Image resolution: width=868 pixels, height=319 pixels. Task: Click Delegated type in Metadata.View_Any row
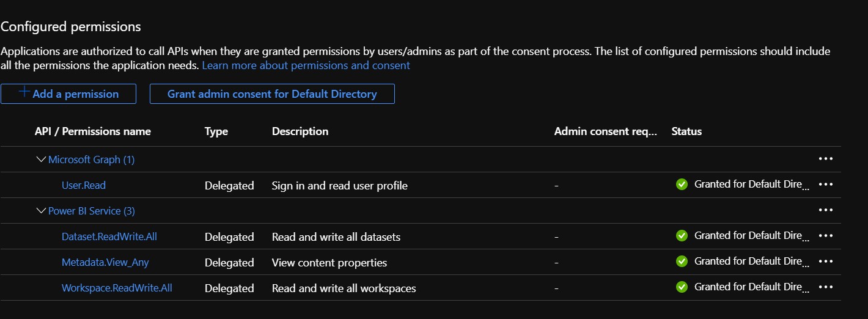pyautogui.click(x=229, y=262)
